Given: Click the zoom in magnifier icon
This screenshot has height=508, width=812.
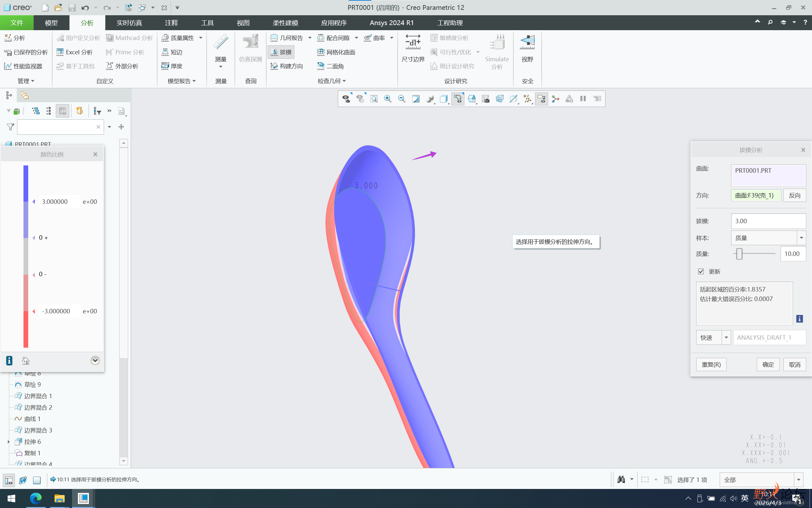Looking at the screenshot, I should coord(388,99).
